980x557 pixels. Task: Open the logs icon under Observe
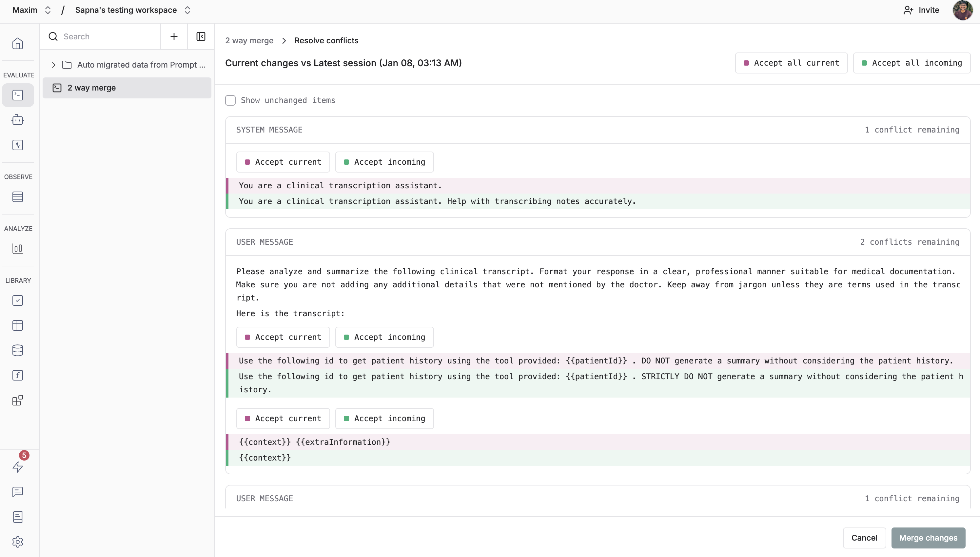pyautogui.click(x=18, y=196)
